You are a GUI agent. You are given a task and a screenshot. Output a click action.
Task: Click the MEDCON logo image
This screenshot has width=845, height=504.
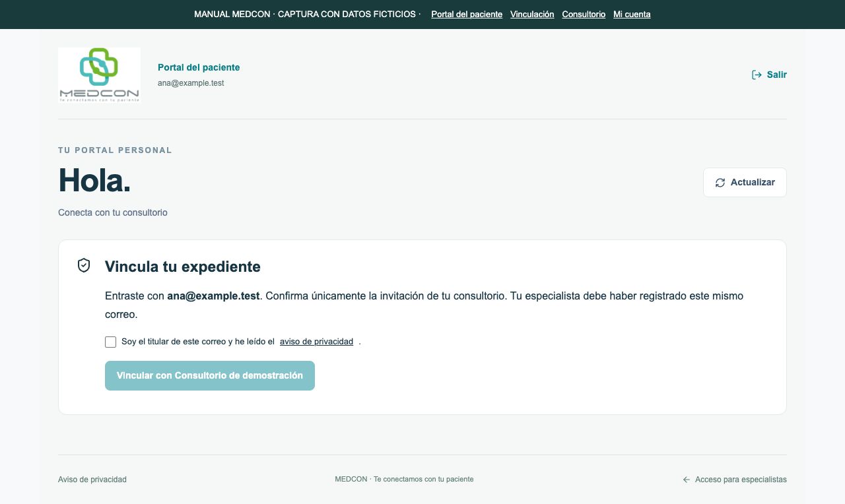(x=99, y=75)
